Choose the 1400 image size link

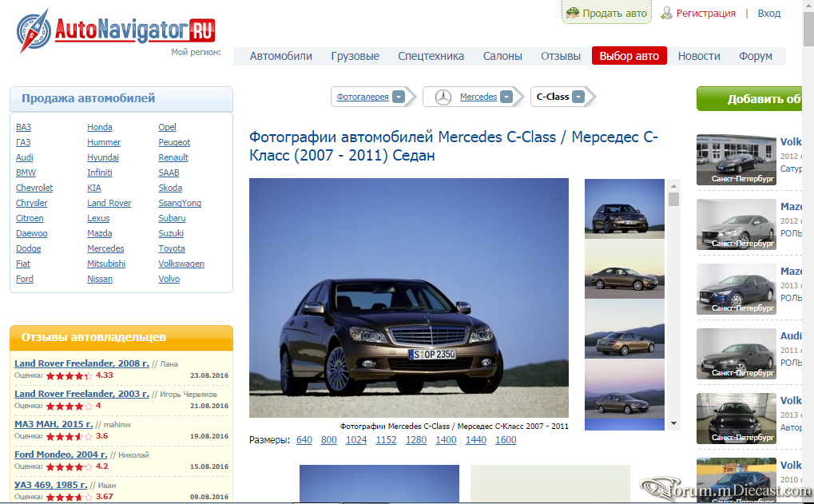(x=446, y=440)
